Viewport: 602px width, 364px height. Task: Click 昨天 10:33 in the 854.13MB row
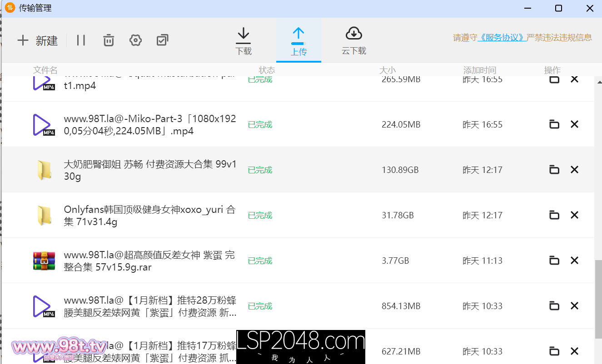click(483, 306)
